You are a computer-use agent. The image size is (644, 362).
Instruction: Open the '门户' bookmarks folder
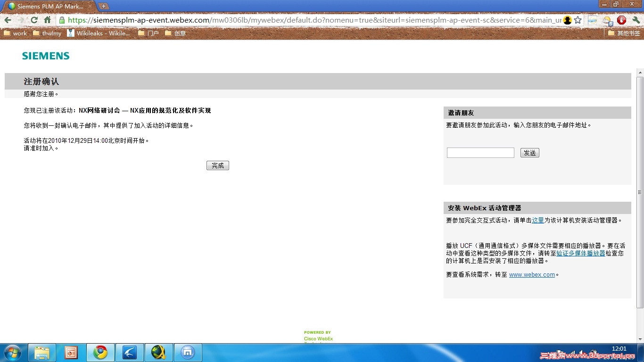pyautogui.click(x=149, y=33)
